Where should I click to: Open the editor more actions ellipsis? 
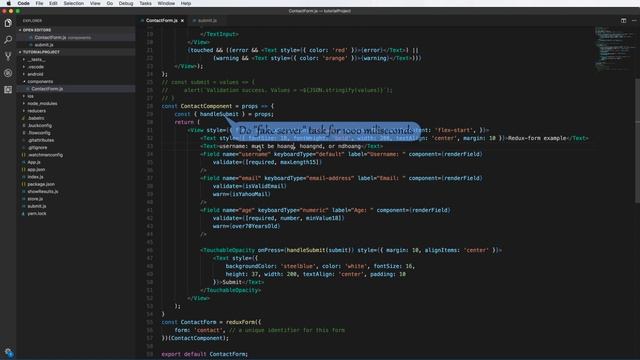coord(634,20)
